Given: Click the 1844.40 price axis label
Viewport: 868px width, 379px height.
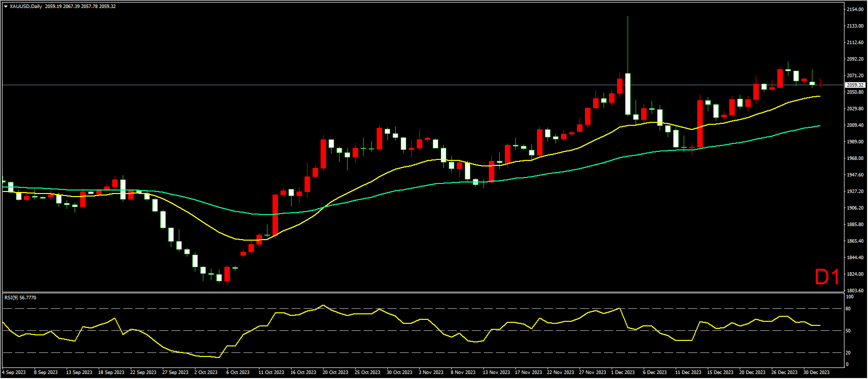Looking at the screenshot, I should [x=855, y=258].
